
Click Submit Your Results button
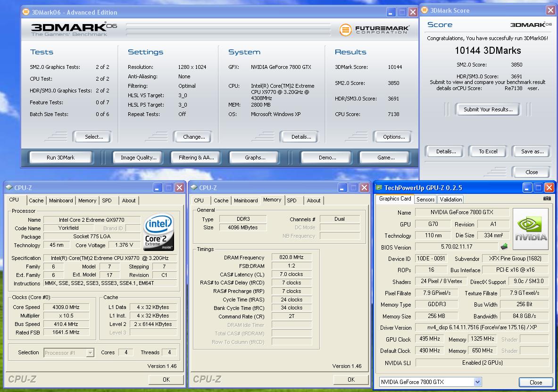tap(488, 109)
